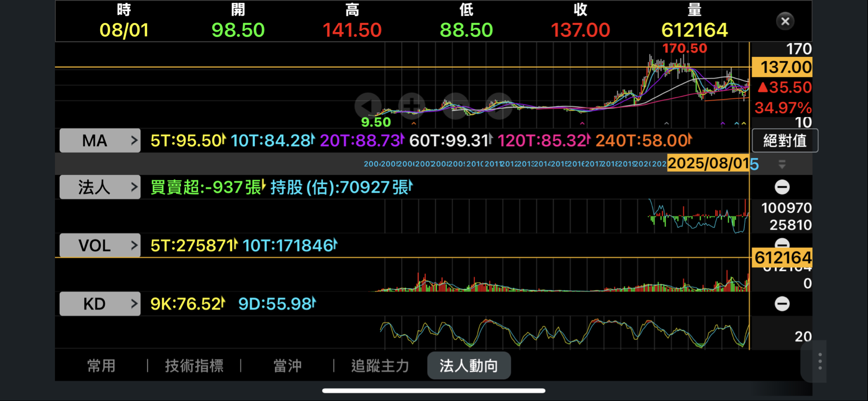Switch to the 常用 tab
Screen dimensions: 868x401
click(x=101, y=366)
